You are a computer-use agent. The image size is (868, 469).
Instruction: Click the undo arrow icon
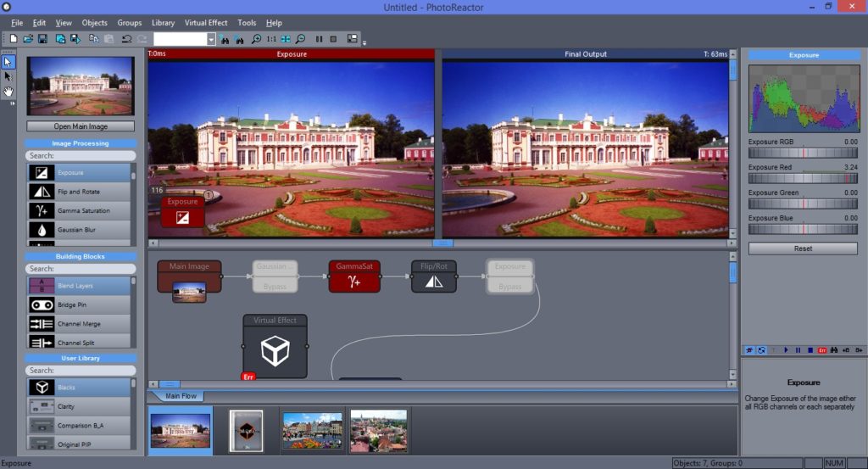click(127, 39)
